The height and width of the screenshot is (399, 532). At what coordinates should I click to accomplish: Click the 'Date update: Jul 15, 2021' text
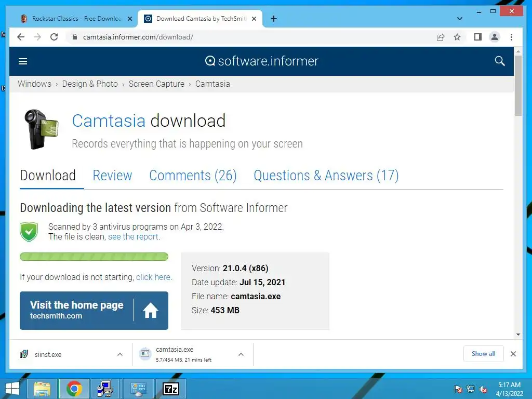click(x=238, y=282)
